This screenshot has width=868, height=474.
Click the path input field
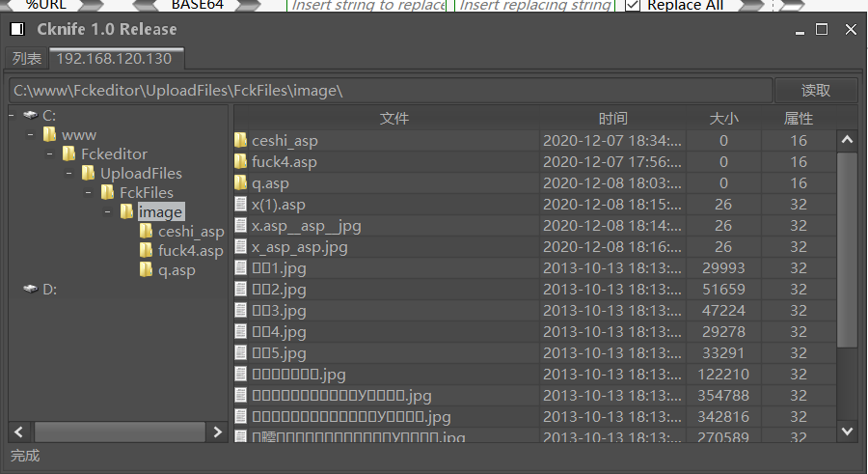tap(391, 91)
